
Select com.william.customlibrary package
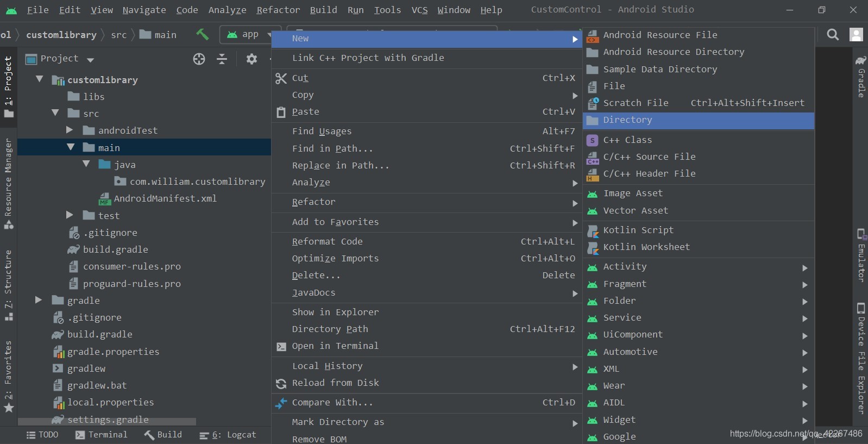(x=190, y=182)
